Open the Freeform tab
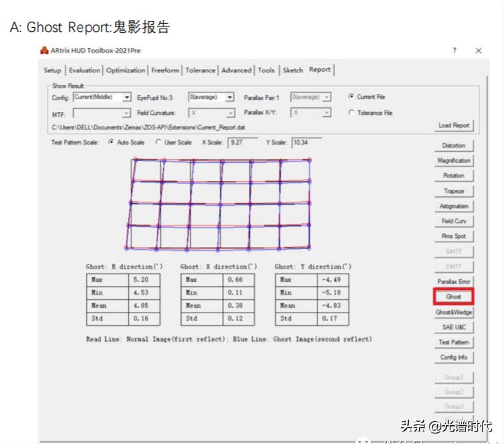 (165, 70)
